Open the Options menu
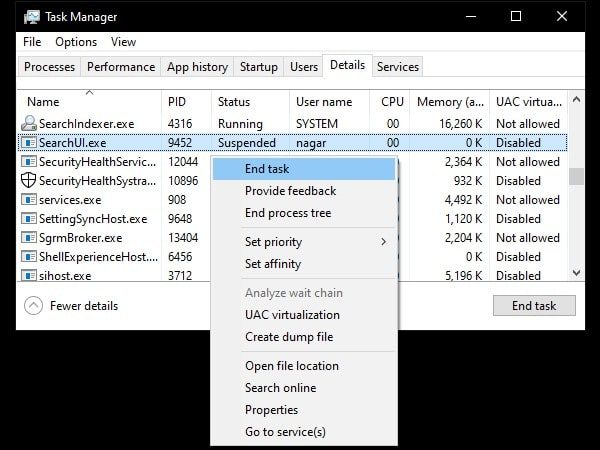Screen dimensions: 600x450 76,42
